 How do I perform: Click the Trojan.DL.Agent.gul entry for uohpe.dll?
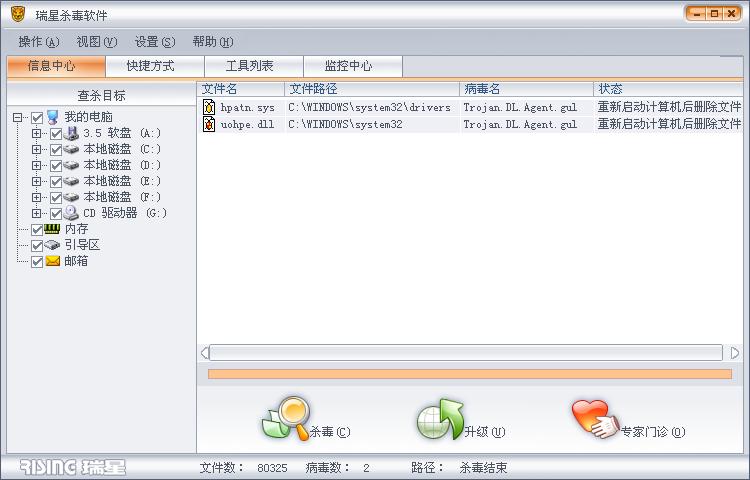click(520, 124)
